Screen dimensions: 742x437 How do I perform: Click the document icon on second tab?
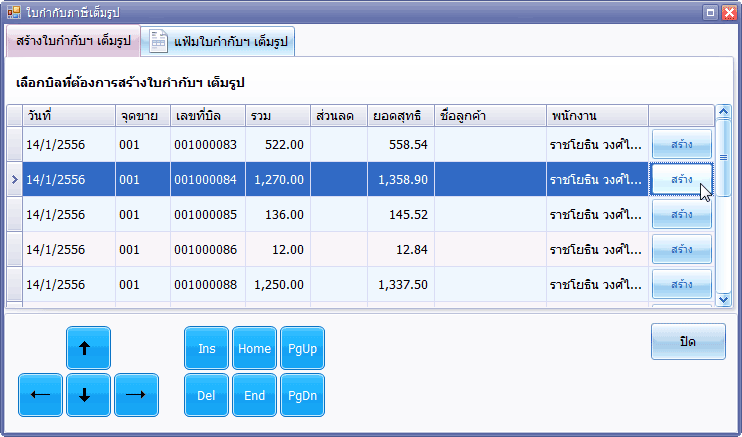pos(158,40)
